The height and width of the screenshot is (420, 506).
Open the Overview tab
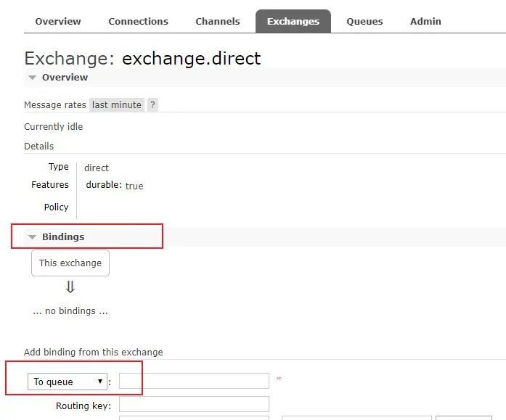coord(58,22)
